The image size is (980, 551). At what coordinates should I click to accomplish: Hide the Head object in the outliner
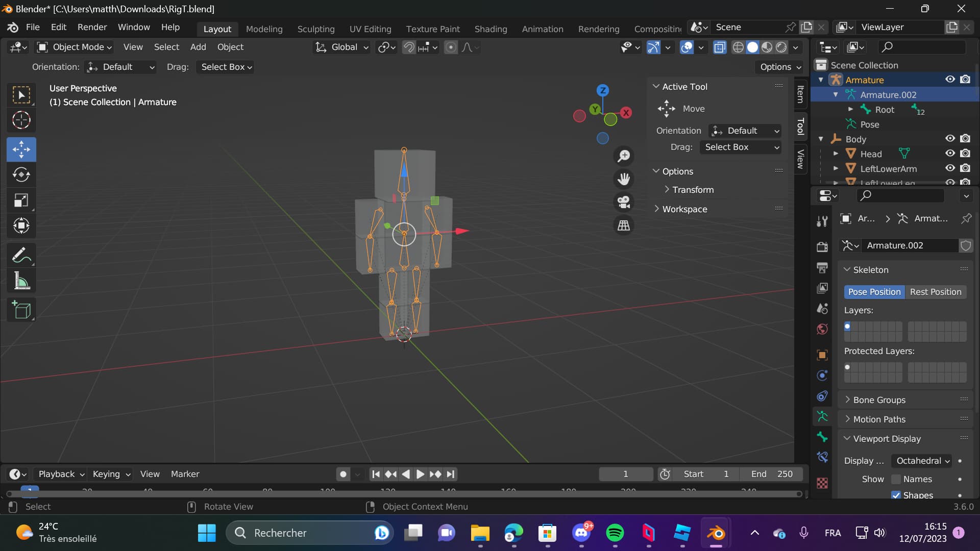pos(950,154)
